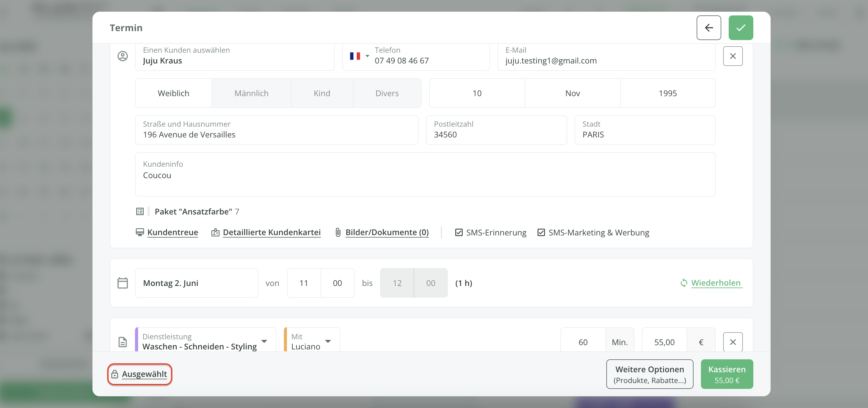868x408 pixels.
Task: Open Detaillierte Kundenkartei link
Action: (x=272, y=232)
